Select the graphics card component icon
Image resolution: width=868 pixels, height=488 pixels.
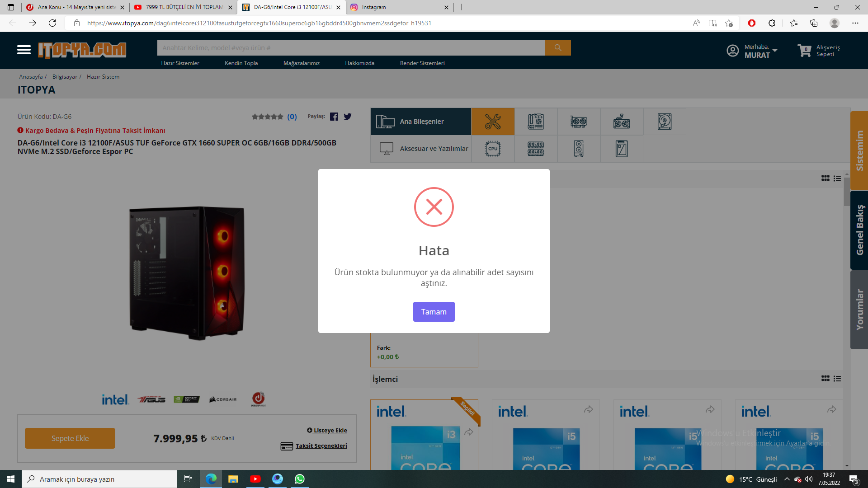click(578, 122)
